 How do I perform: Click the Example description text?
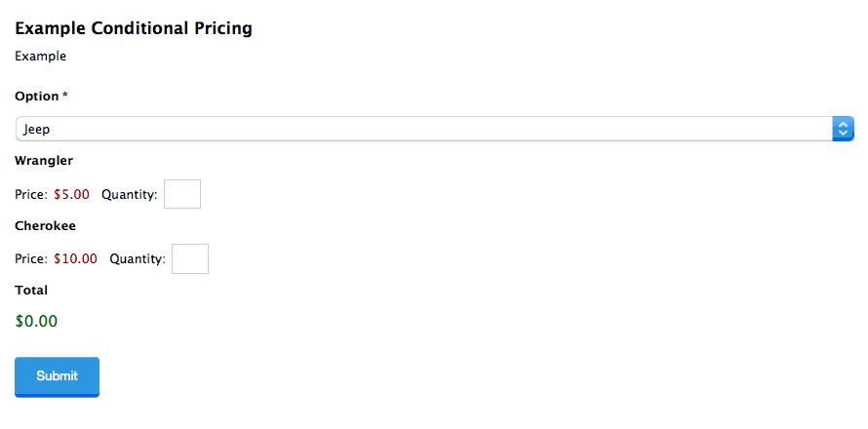[x=40, y=56]
